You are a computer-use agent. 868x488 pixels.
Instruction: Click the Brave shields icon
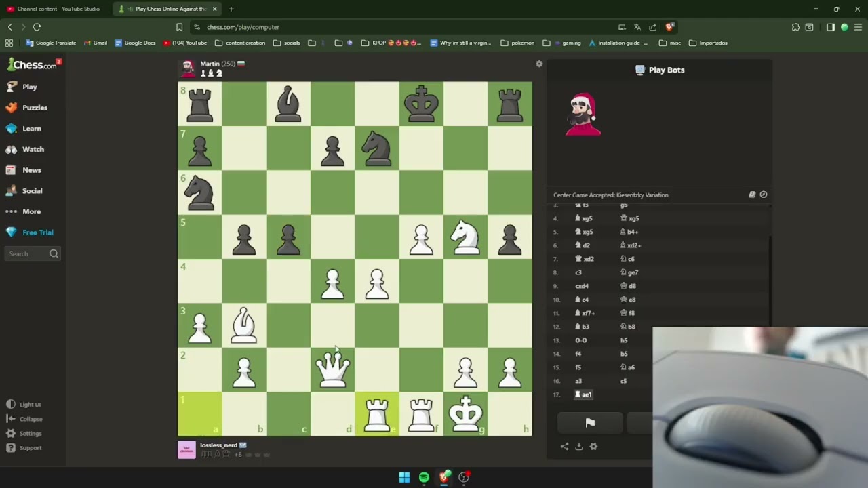tap(669, 27)
